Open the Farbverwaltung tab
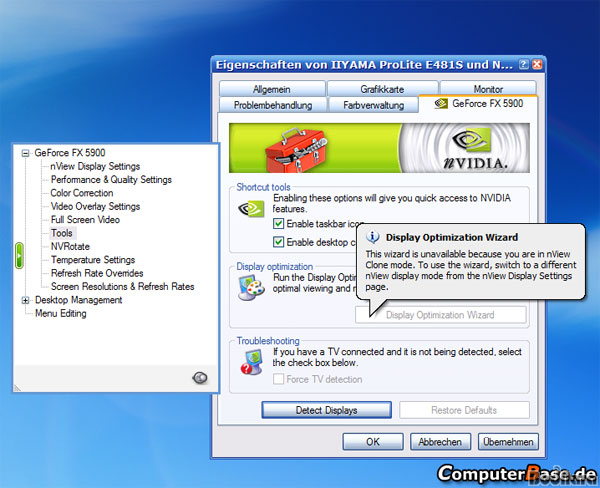Image resolution: width=600 pixels, height=488 pixels. coord(373,105)
